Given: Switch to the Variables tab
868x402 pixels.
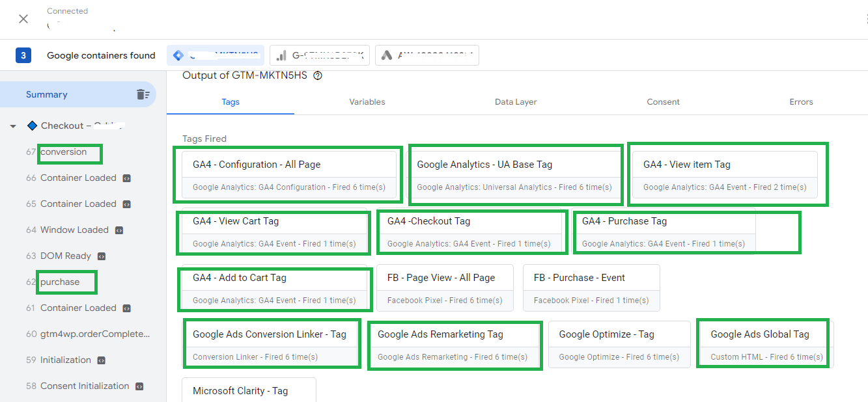Looking at the screenshot, I should [x=367, y=101].
